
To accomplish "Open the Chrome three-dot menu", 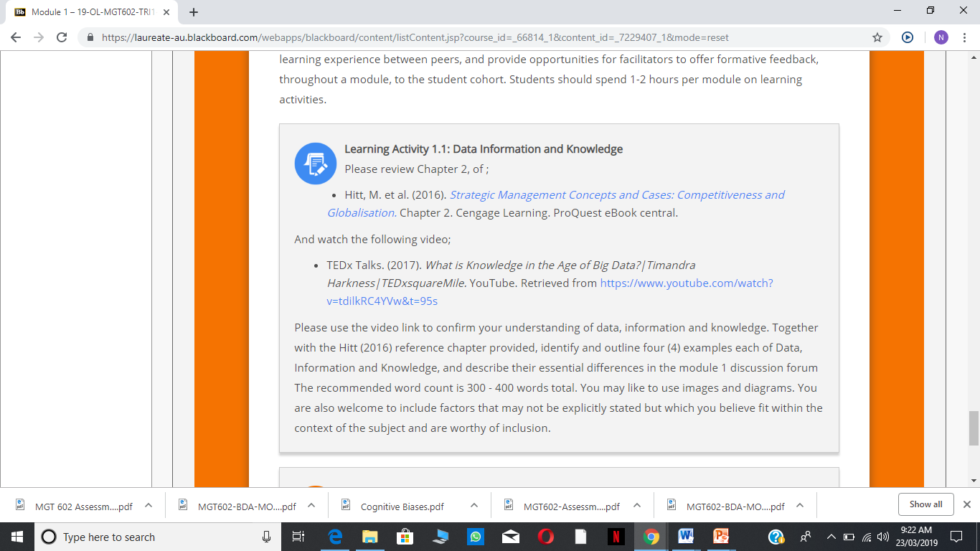I will pyautogui.click(x=965, y=37).
